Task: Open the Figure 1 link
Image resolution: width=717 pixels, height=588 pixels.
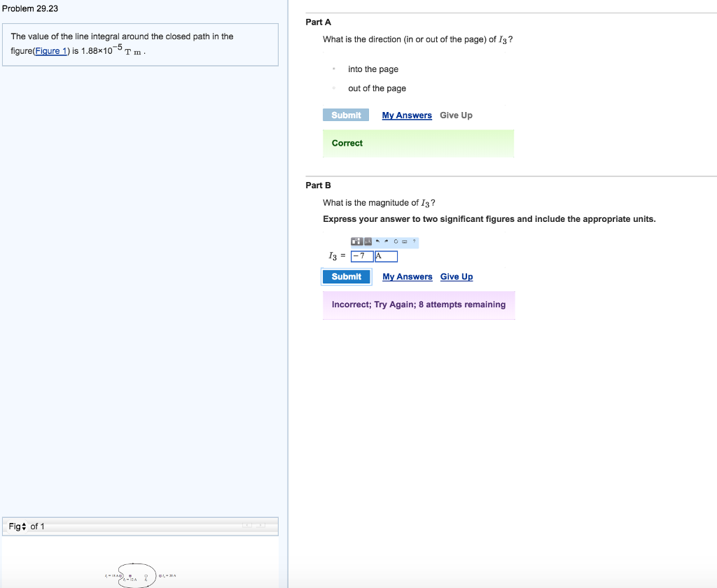Action: 51,52
